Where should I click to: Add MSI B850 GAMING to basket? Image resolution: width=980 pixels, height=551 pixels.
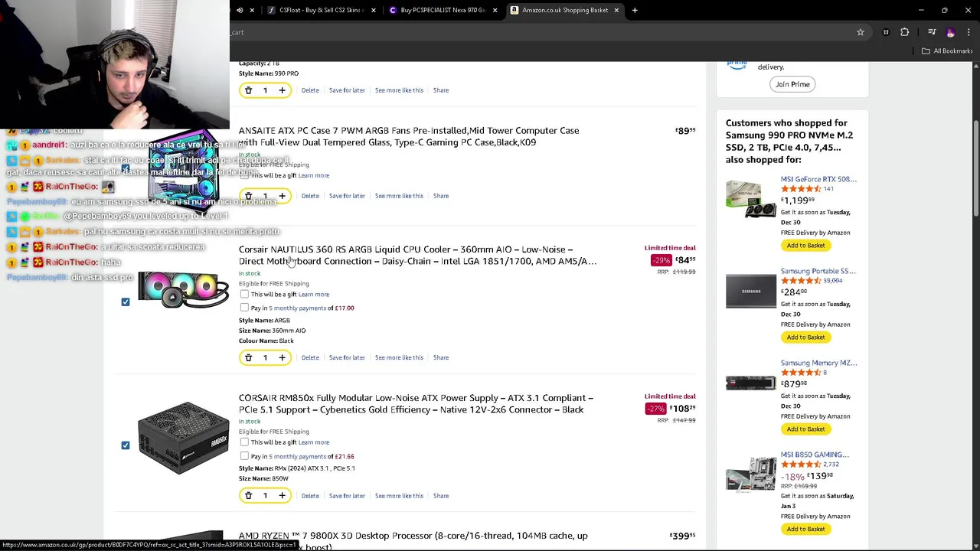click(x=805, y=529)
